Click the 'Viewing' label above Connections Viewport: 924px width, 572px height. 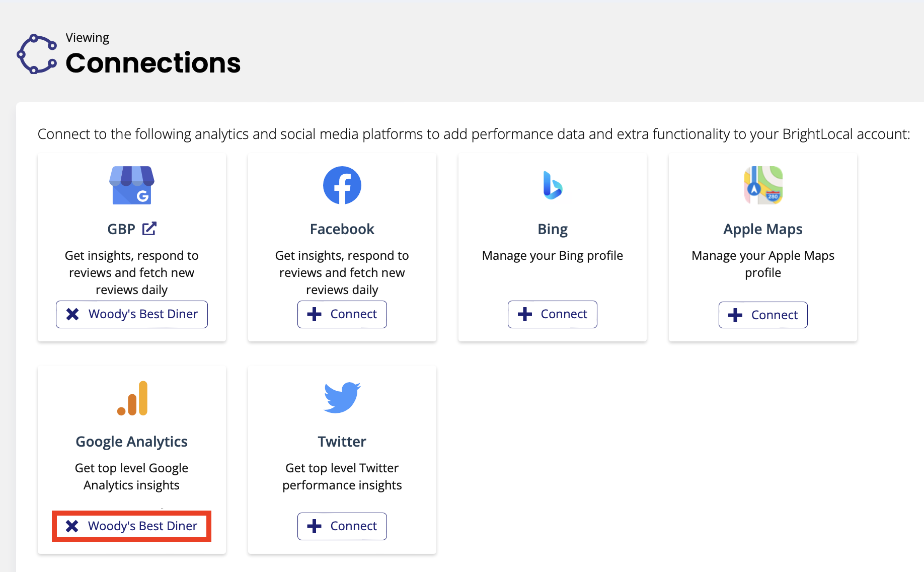click(88, 38)
